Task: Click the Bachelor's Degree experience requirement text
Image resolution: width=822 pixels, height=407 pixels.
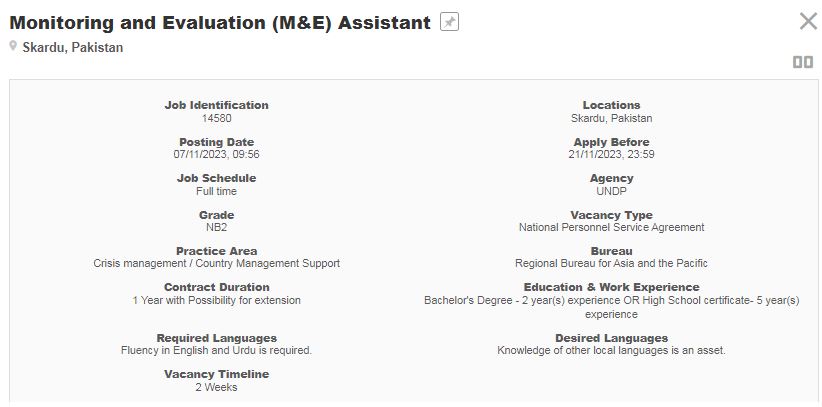Action: click(611, 300)
